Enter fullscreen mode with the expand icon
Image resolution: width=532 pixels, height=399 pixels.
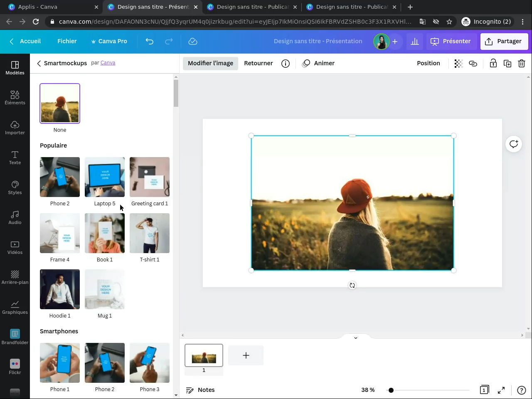click(501, 390)
